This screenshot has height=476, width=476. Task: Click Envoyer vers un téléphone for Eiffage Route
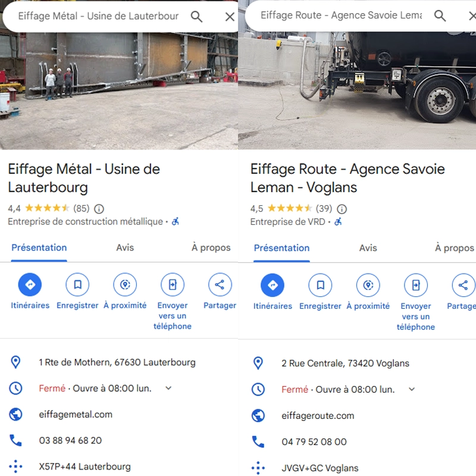click(415, 284)
